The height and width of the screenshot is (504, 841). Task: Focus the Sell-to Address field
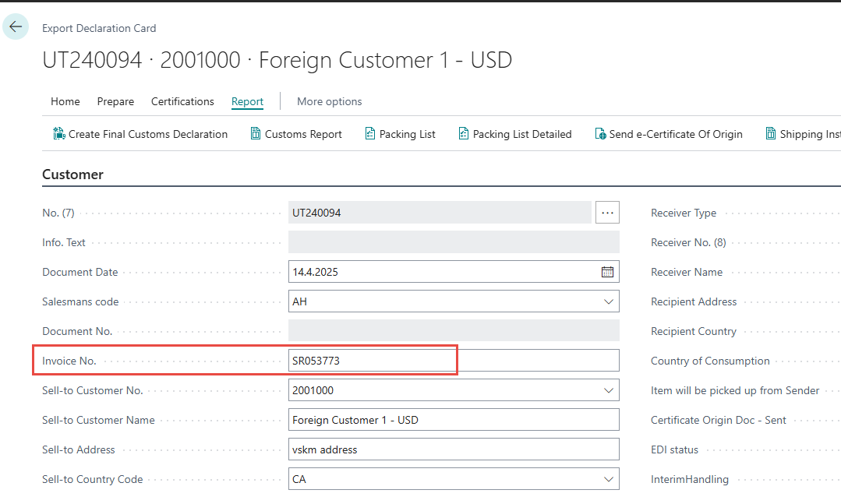pyautogui.click(x=452, y=449)
